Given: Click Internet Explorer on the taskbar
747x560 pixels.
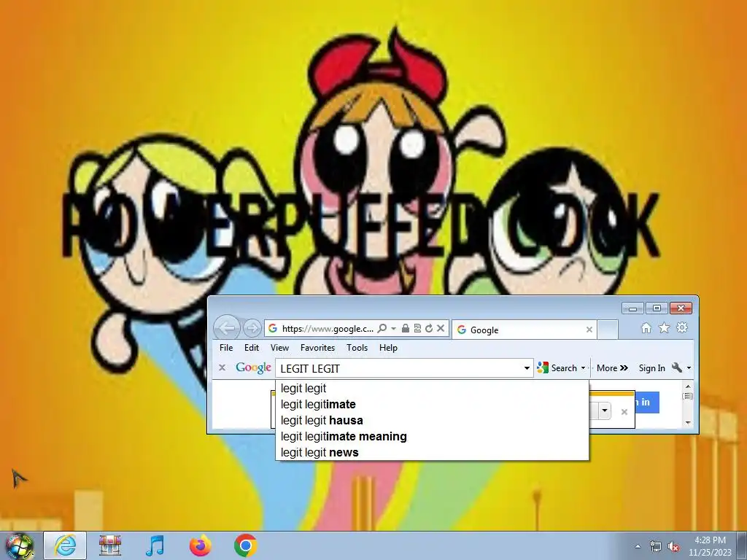Looking at the screenshot, I should (65, 545).
